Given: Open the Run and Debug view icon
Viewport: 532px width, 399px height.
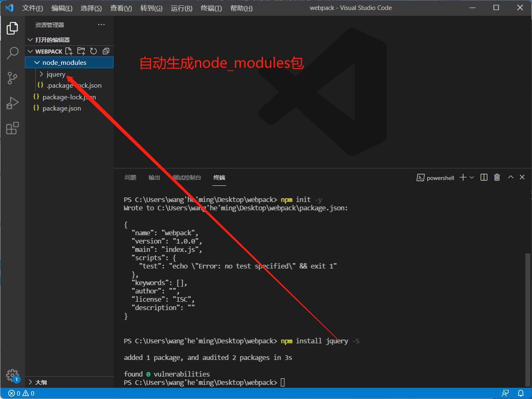Looking at the screenshot, I should click(12, 103).
